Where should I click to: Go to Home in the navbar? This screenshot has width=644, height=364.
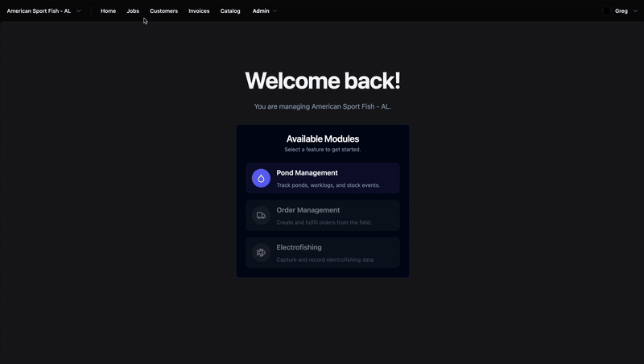[x=108, y=11]
